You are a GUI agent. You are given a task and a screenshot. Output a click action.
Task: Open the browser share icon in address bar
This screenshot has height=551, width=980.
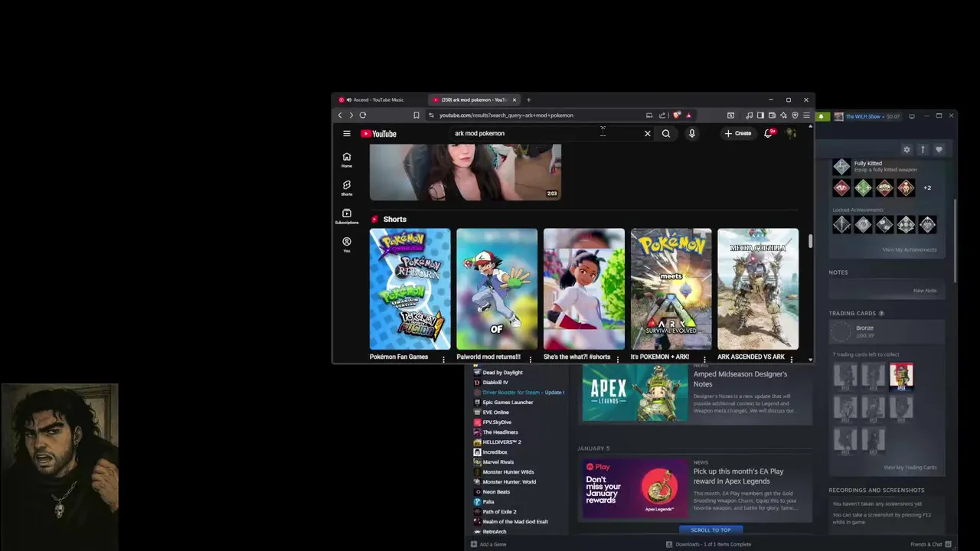tap(662, 115)
